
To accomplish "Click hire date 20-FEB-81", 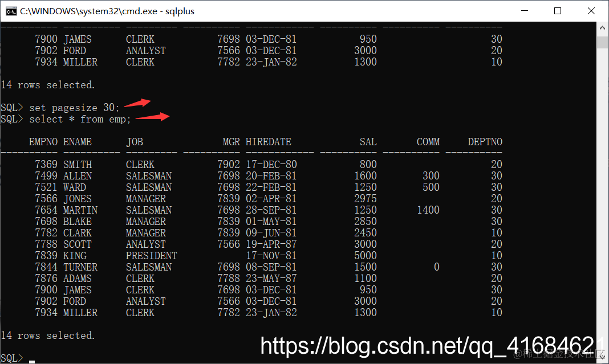I will click(271, 176).
